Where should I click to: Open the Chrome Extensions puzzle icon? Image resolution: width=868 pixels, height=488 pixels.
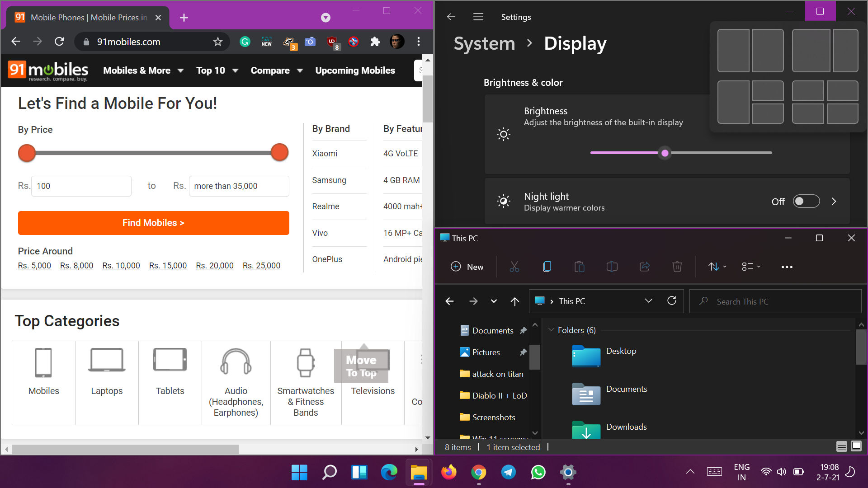click(375, 42)
